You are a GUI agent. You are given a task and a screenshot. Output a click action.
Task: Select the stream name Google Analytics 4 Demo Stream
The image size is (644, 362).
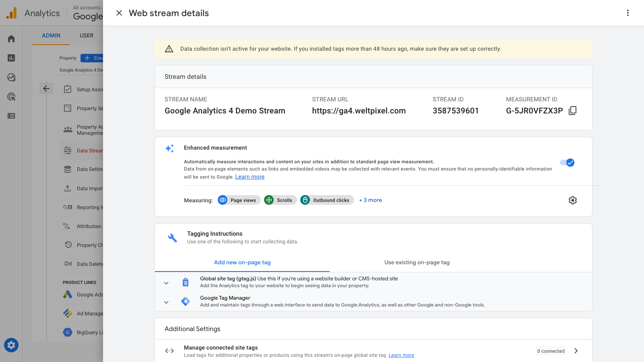[x=225, y=111]
